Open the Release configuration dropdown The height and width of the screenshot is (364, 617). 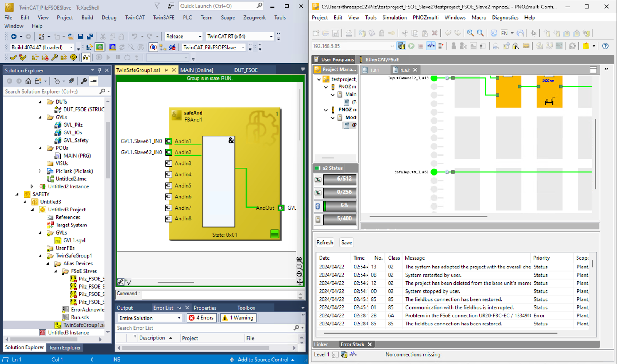(184, 36)
